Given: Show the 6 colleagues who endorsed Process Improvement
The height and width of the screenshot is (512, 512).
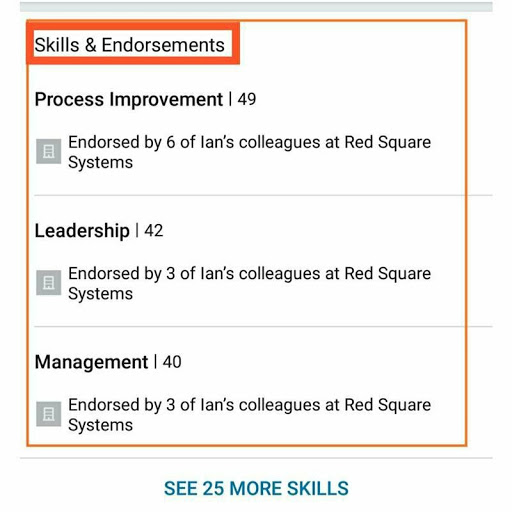Looking at the screenshot, I should tap(249, 152).
